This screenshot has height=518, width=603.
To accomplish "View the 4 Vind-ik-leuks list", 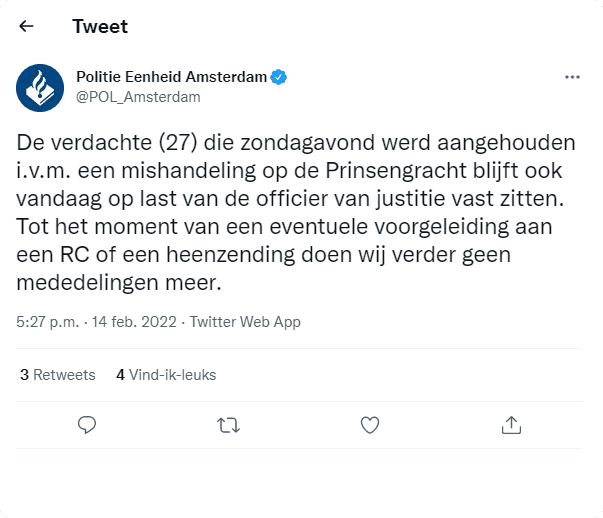I will 166,375.
